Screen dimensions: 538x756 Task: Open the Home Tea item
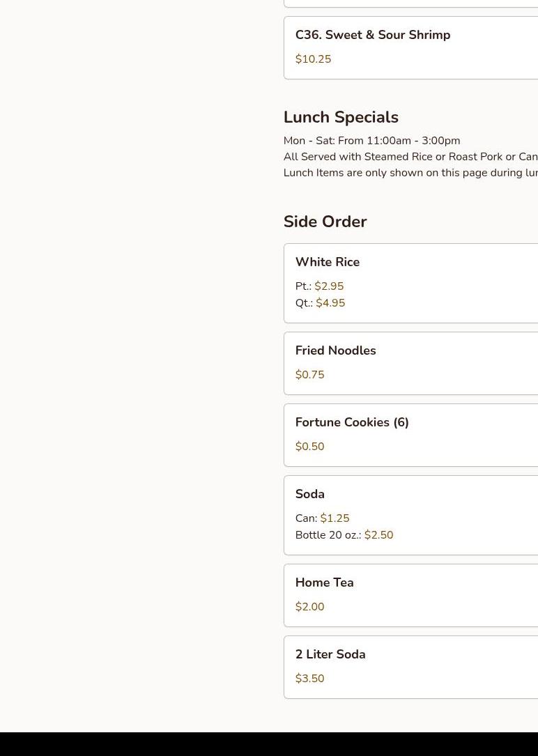[x=410, y=596]
